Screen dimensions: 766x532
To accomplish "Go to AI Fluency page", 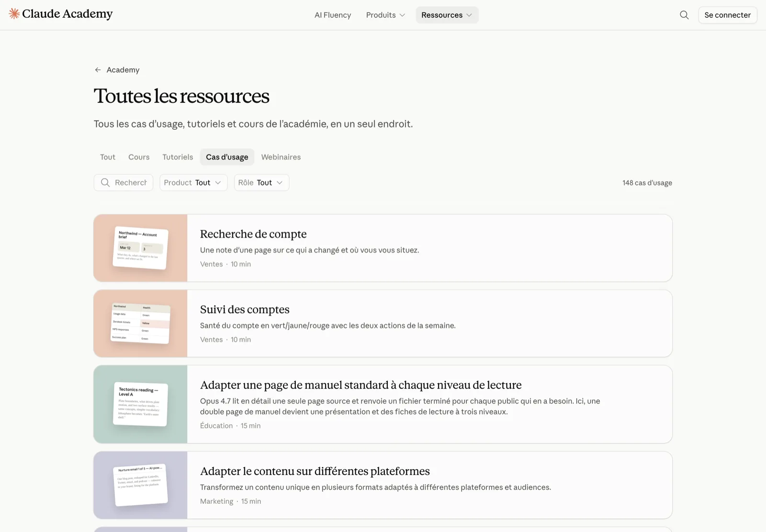I will coord(333,15).
